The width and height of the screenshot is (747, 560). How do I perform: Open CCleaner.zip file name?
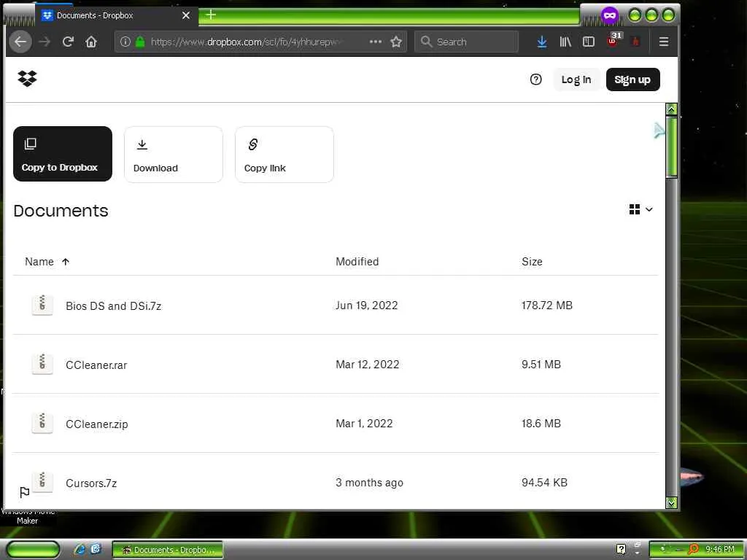[97, 424]
